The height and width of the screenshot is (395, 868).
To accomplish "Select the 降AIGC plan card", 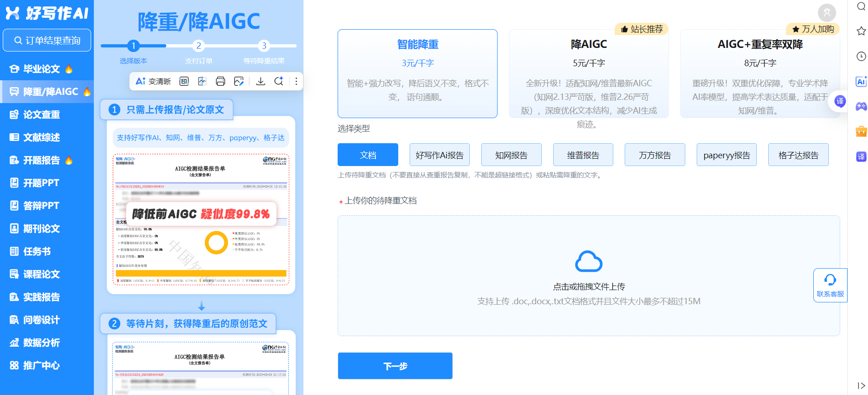I will coord(589,73).
